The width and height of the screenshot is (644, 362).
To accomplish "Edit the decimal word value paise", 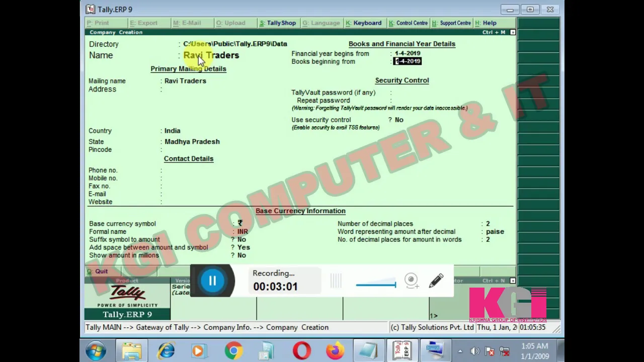I will point(495,232).
